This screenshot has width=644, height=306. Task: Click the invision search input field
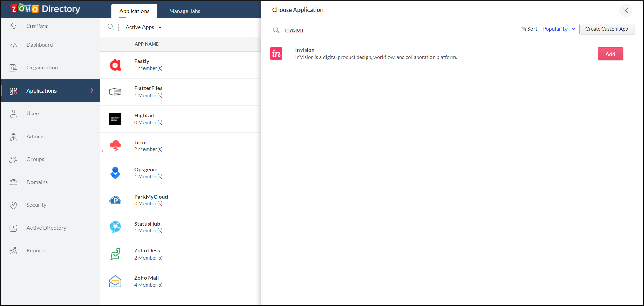pyautogui.click(x=399, y=30)
